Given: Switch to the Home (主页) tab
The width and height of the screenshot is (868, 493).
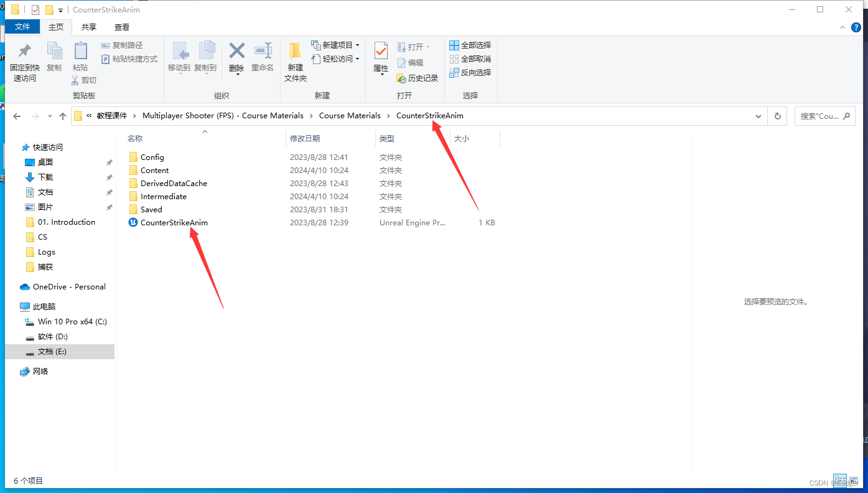Looking at the screenshot, I should click(x=56, y=27).
